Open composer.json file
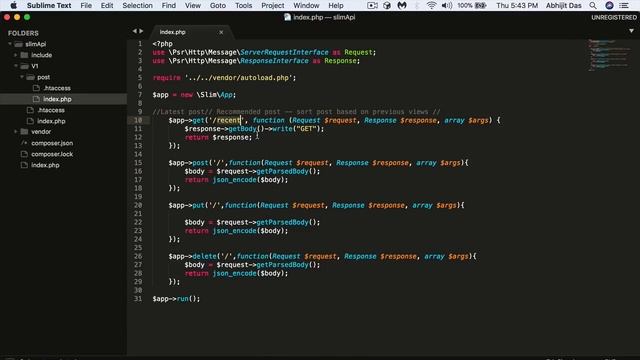 click(x=52, y=143)
